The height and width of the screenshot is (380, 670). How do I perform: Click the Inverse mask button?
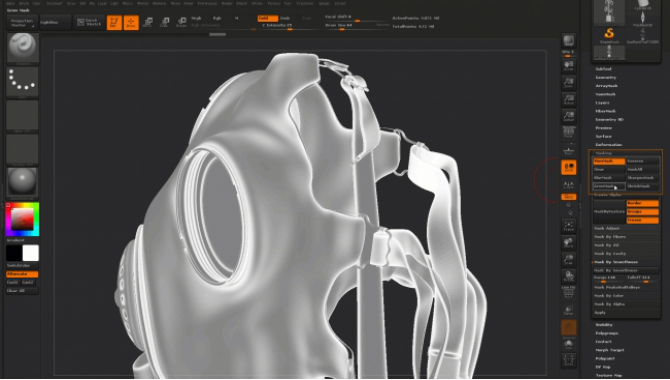click(643, 161)
